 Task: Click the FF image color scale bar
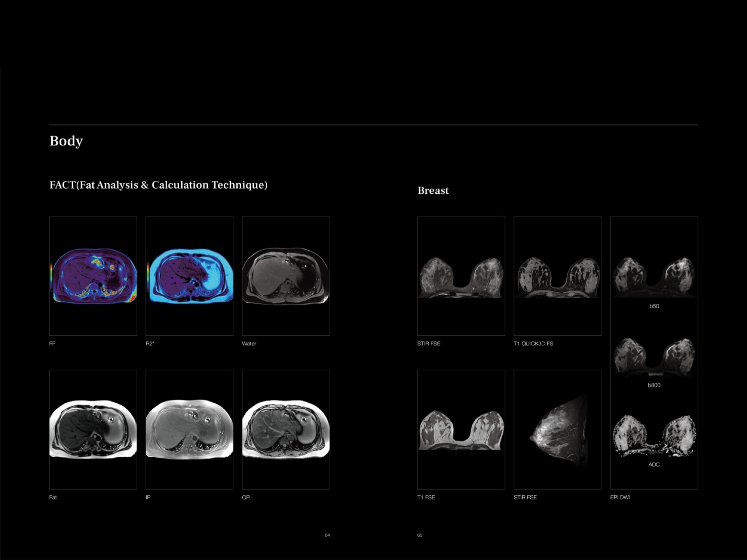[x=51, y=276]
